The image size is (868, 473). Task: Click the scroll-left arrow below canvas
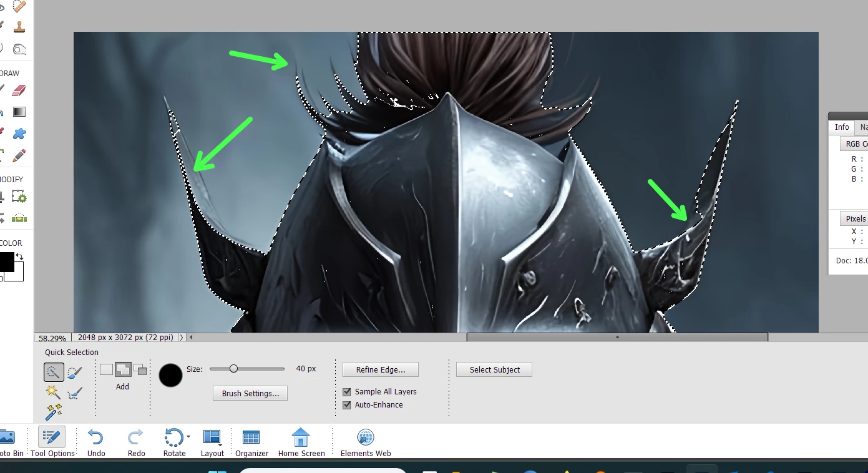(x=191, y=338)
